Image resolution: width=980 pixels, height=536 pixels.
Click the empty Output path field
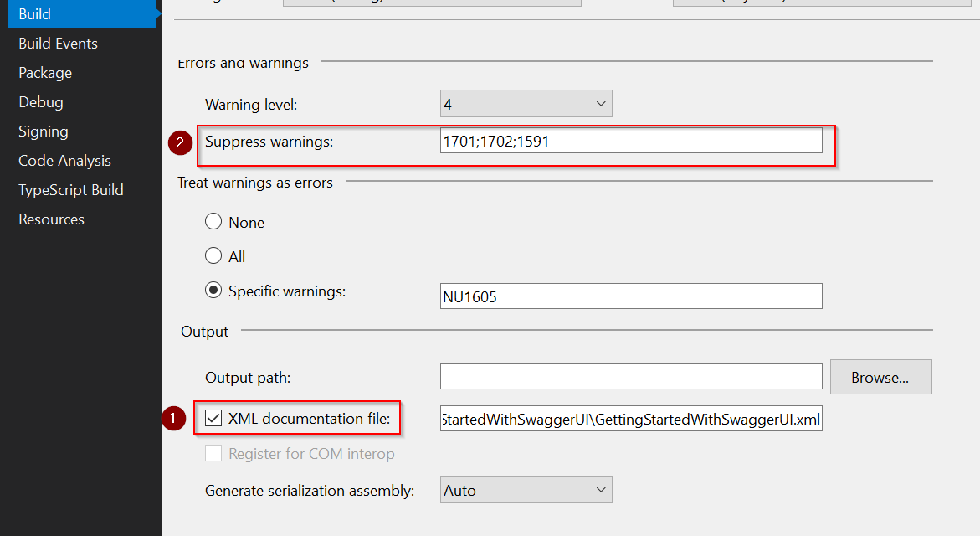coord(631,377)
